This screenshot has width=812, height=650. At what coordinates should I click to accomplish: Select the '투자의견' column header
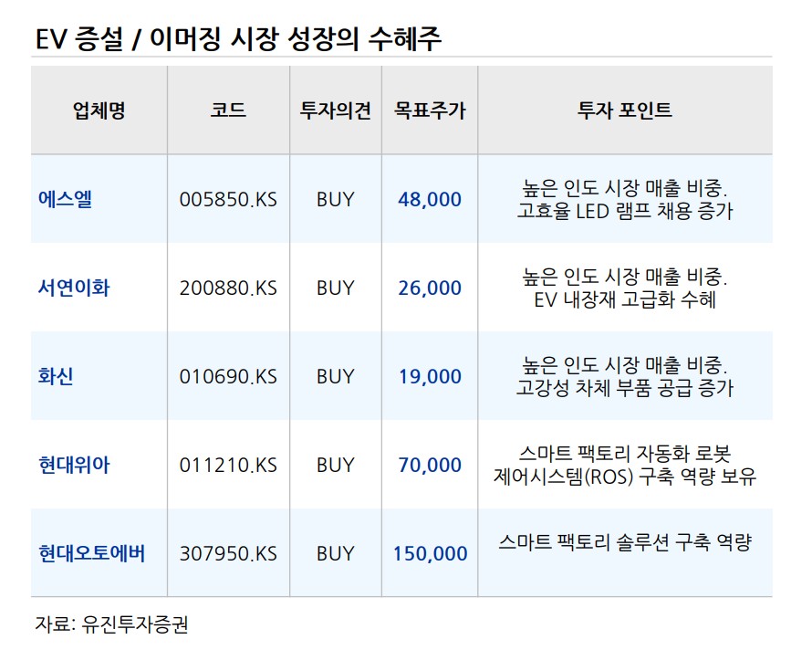pos(336,110)
